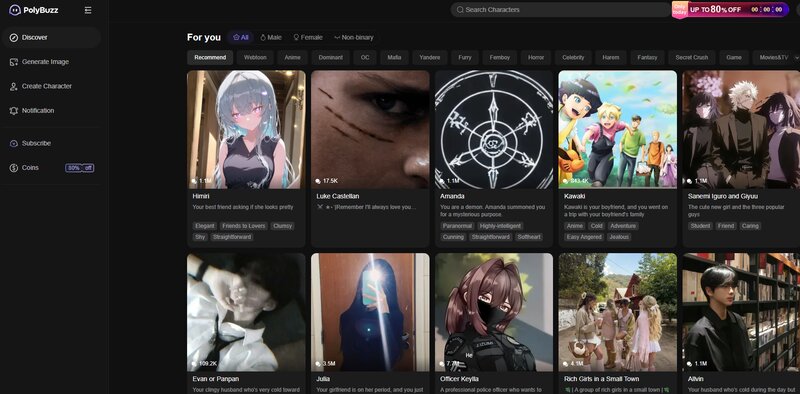Collapse sidebar with the menu toggle icon
Screen dimensions: 800x394
click(88, 10)
